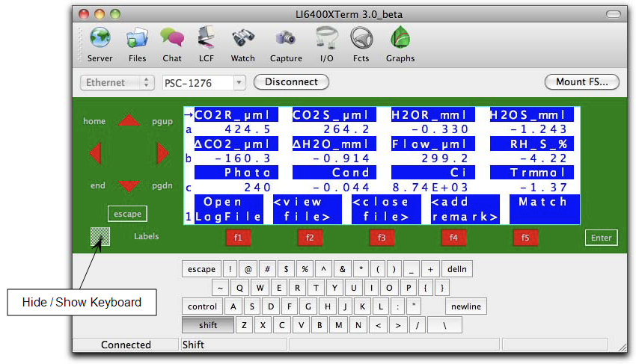The image size is (636, 364).
Task: Open the Chat toolbar icon
Action: 172,44
